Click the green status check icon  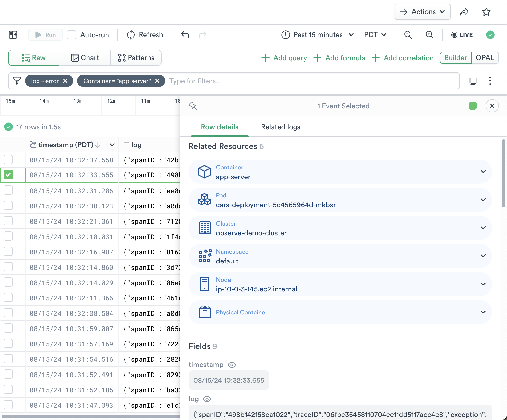[x=490, y=35]
